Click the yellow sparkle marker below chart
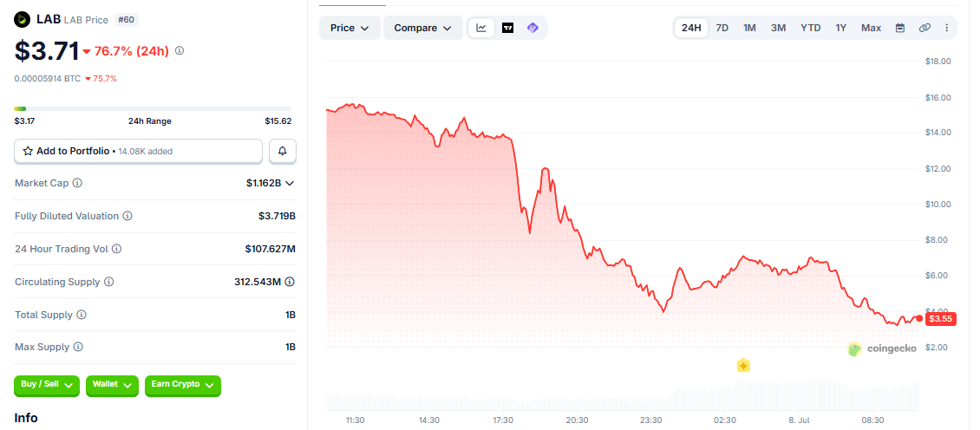 tap(743, 366)
